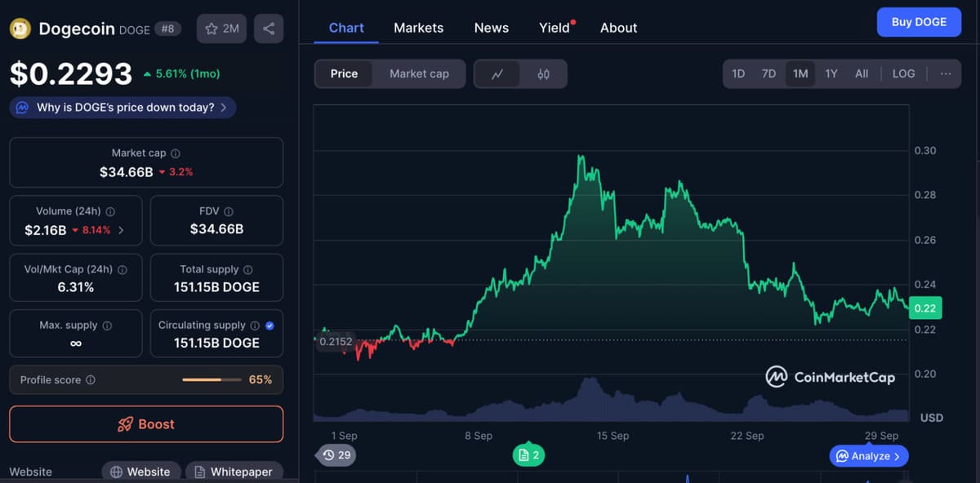Screen dimensions: 980x483
Task: Click the Buy DOGE button
Action: tap(919, 22)
